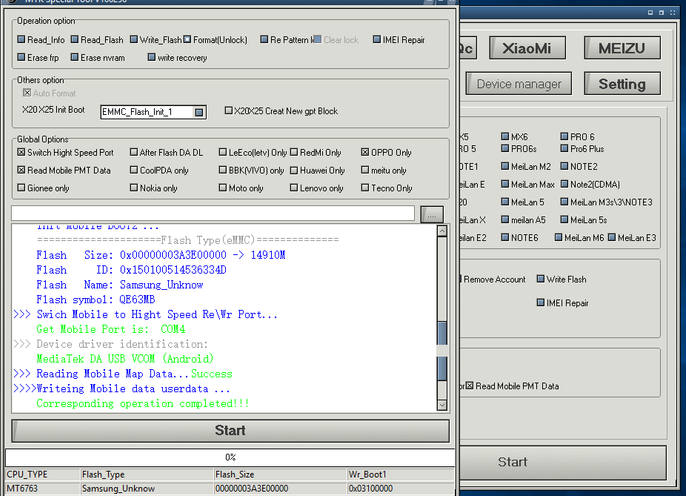
Task: Enable the Erase nvram option
Action: coord(74,57)
